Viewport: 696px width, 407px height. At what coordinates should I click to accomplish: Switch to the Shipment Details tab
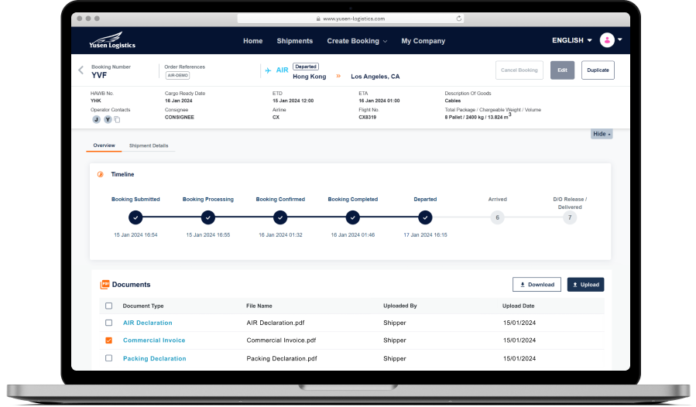[x=149, y=146]
